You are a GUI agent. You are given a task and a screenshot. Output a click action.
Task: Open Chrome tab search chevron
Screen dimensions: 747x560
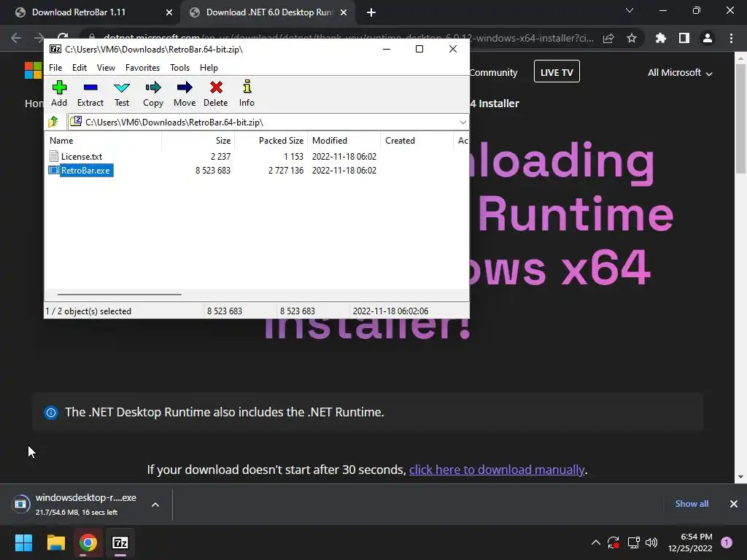point(630,10)
